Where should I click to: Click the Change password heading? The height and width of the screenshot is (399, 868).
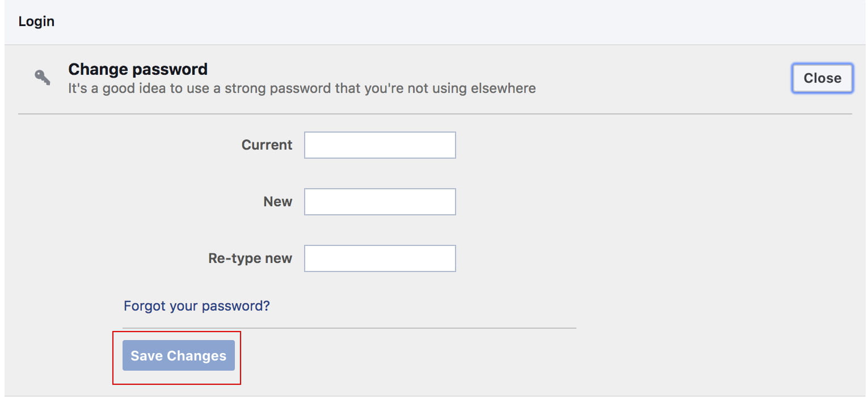(x=138, y=70)
